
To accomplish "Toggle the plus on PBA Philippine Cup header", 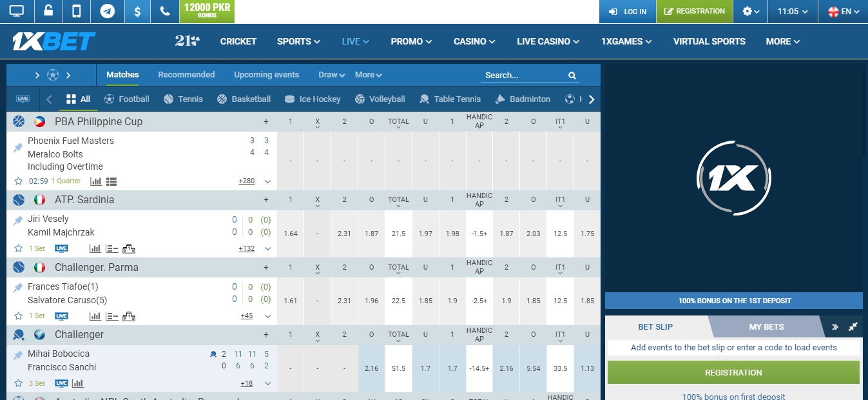I will coord(265,122).
